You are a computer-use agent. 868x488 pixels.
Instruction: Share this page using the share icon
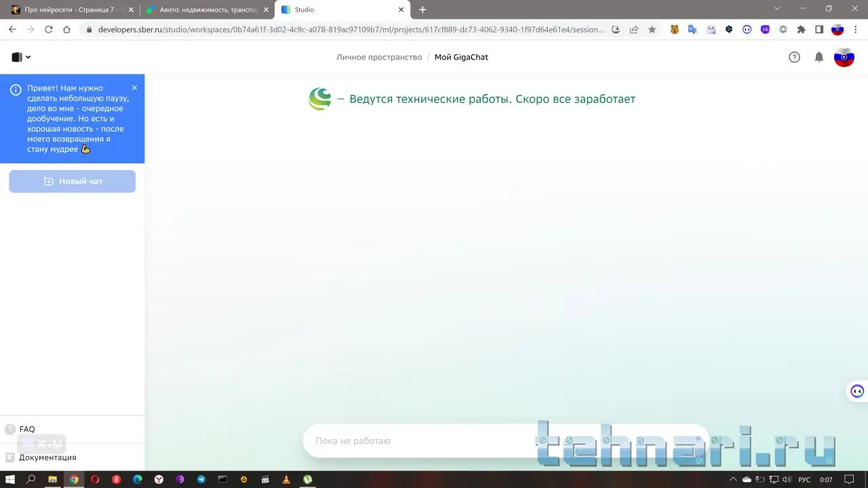634,30
